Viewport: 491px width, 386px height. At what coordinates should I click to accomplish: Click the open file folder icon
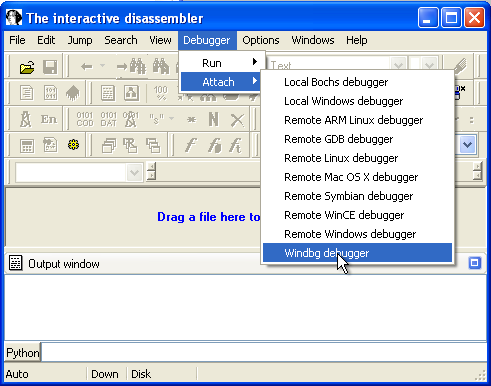[x=27, y=67]
